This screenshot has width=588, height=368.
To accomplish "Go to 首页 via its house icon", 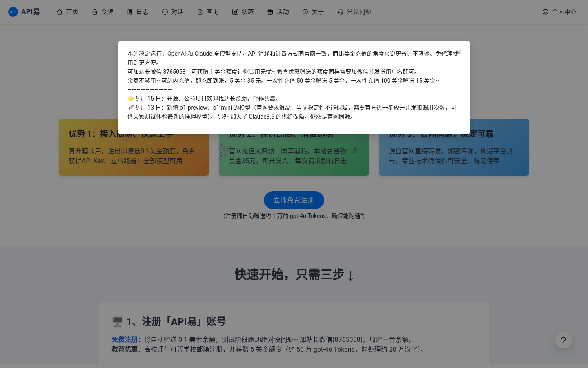I will tap(60, 12).
